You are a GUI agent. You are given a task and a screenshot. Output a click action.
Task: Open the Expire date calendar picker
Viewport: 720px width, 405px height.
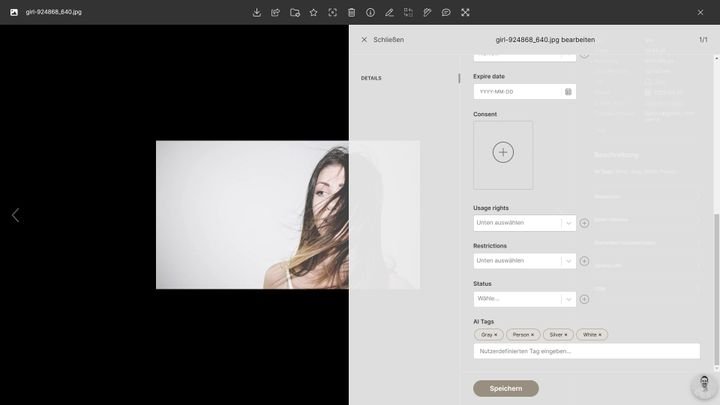tap(568, 92)
